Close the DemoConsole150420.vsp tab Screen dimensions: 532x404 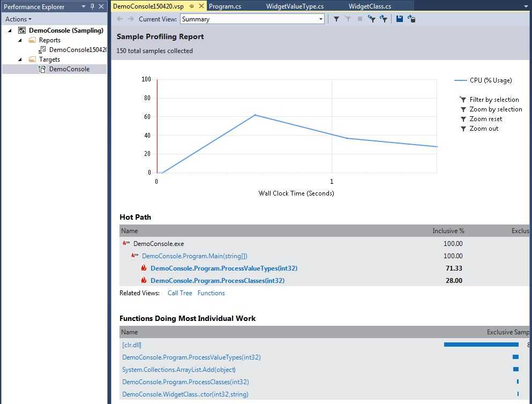coord(201,6)
